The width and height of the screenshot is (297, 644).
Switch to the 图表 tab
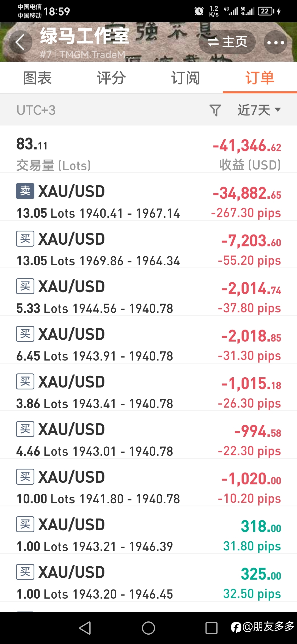click(x=37, y=78)
